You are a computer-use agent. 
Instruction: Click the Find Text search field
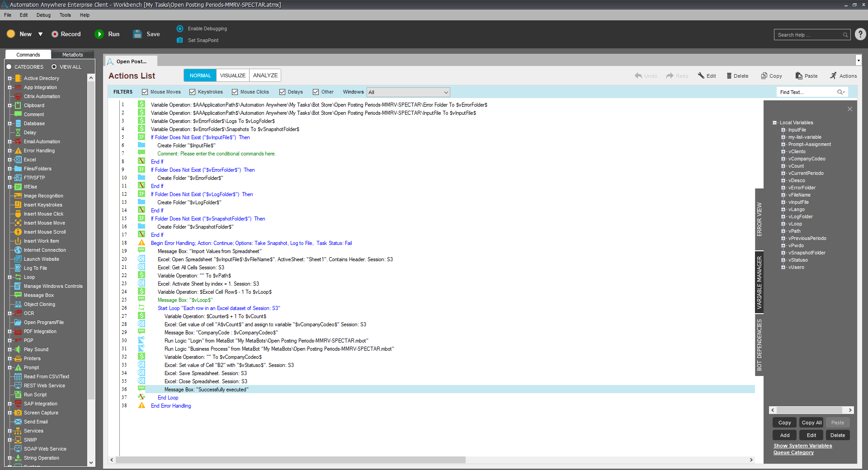[x=807, y=92]
